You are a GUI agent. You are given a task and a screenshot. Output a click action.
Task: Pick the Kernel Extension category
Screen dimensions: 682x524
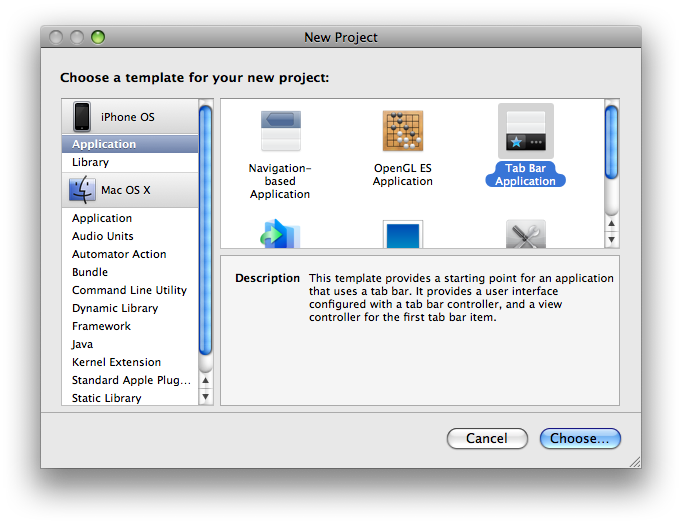coord(116,362)
